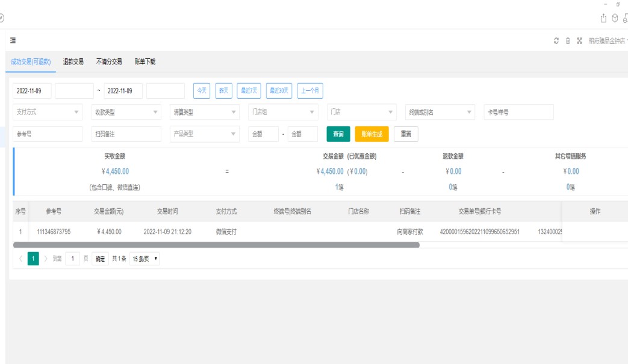Screen dimensions: 628x364
Task: Open the 支付方式 payment method dropdown
Action: click(x=48, y=112)
